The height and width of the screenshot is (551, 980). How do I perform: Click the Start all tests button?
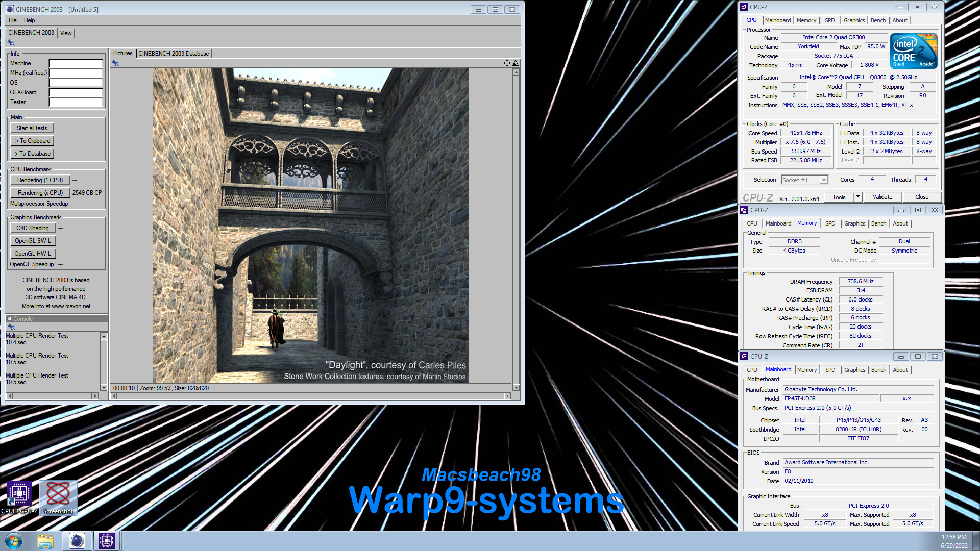click(32, 128)
